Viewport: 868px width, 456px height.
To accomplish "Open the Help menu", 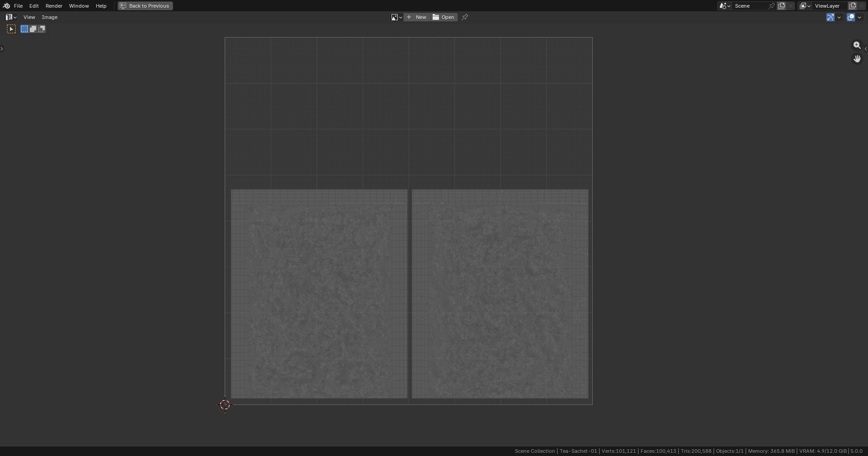I will click(x=101, y=6).
